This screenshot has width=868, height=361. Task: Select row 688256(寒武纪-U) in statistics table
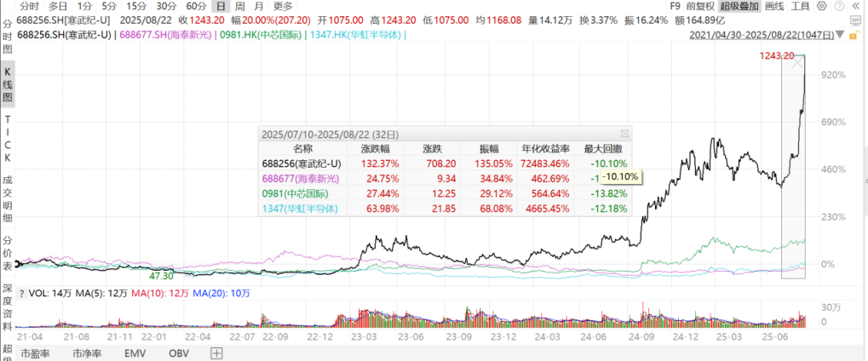pos(445,163)
